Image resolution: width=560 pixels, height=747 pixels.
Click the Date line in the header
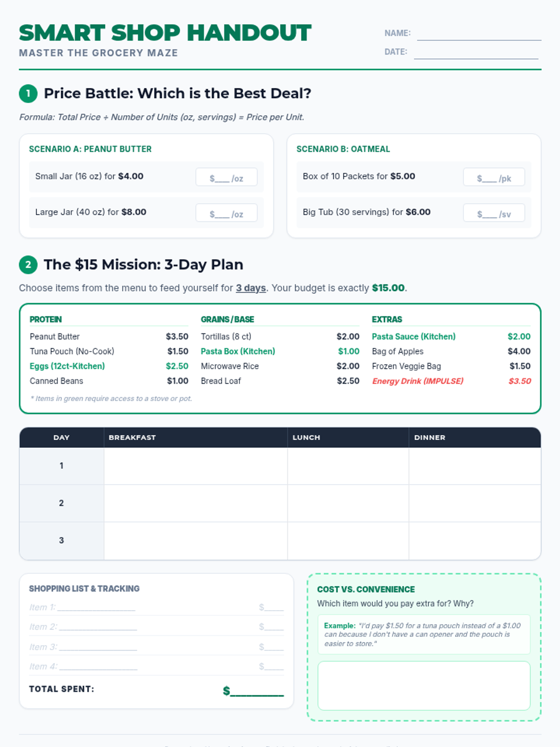click(x=476, y=53)
